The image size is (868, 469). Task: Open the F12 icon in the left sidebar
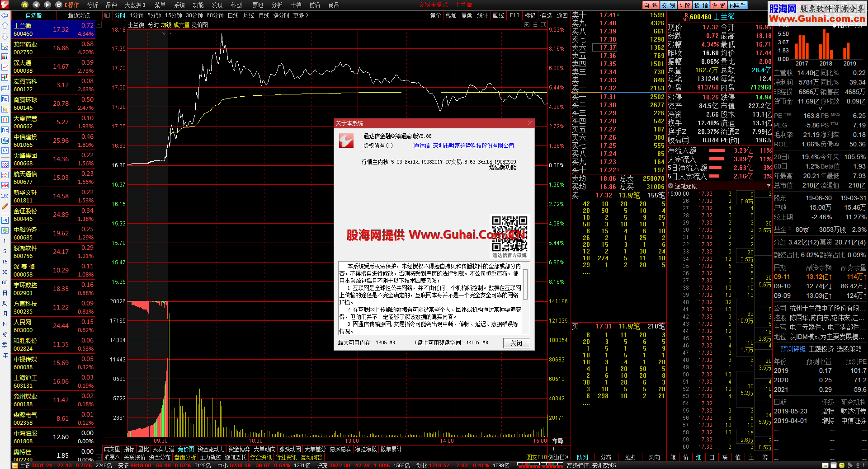[x=5, y=130]
